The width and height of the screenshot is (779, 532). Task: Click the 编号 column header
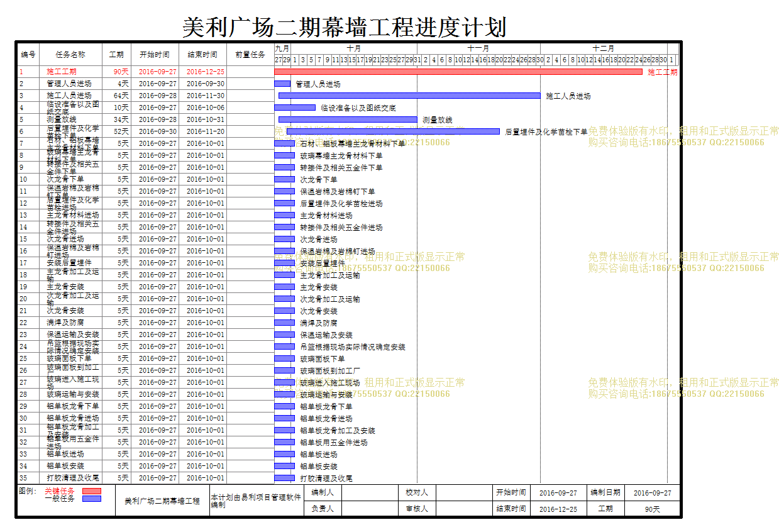[x=28, y=55]
